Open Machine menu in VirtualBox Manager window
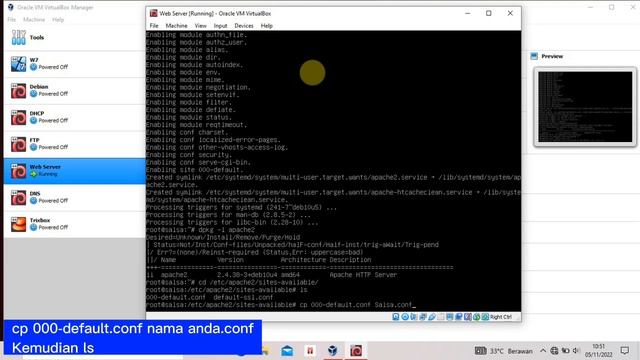This screenshot has width=640, height=360. 34,20
